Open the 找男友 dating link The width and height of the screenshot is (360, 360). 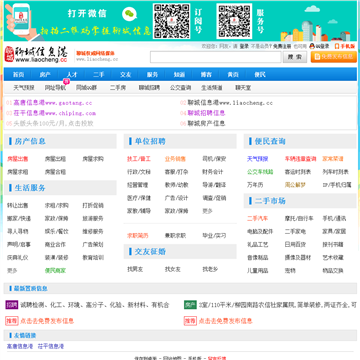(x=135, y=269)
